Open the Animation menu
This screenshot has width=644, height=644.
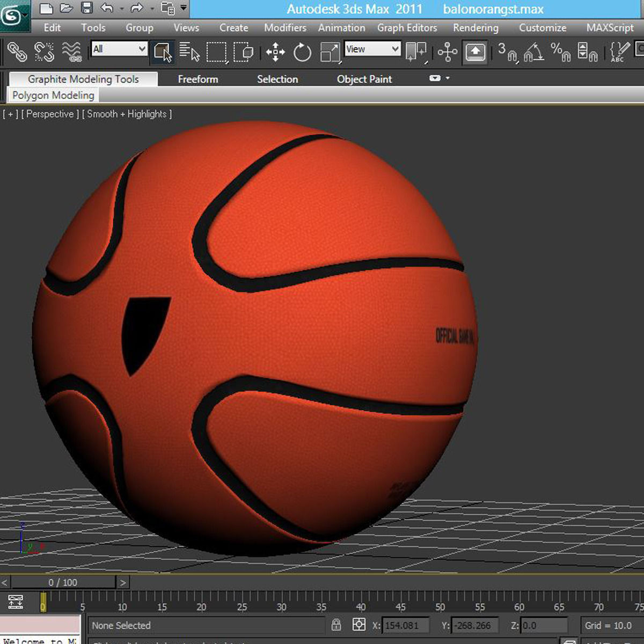341,28
